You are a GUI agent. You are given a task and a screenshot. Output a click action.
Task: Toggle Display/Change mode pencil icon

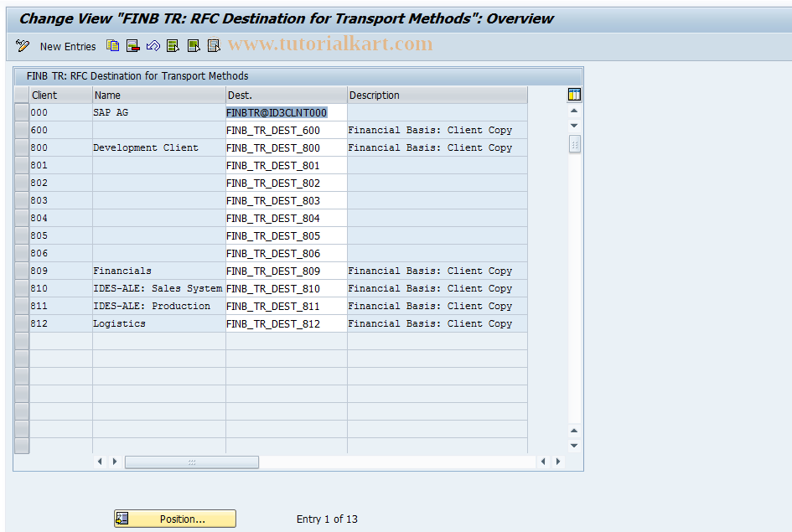point(23,46)
